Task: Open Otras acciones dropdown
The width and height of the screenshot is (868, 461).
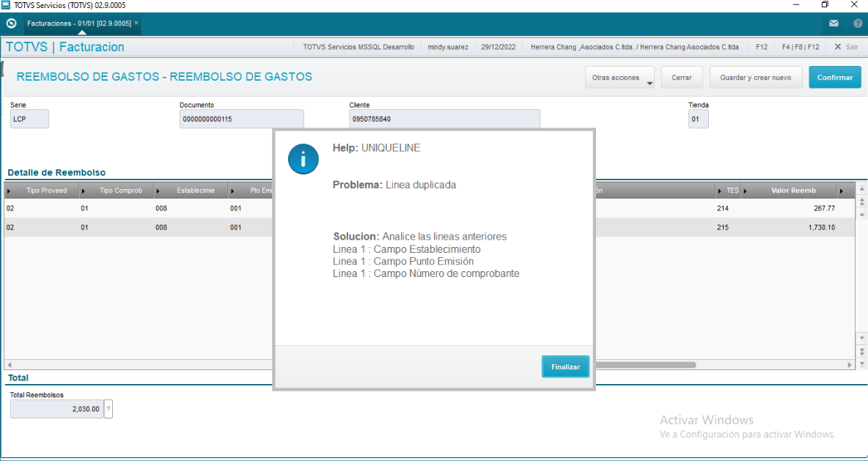Action: [x=620, y=78]
